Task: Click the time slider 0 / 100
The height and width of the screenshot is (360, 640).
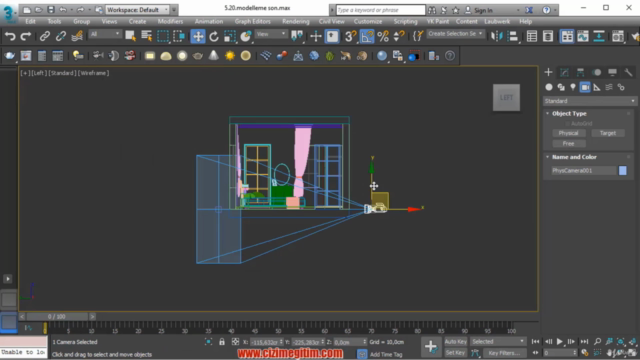Action: coord(57,316)
